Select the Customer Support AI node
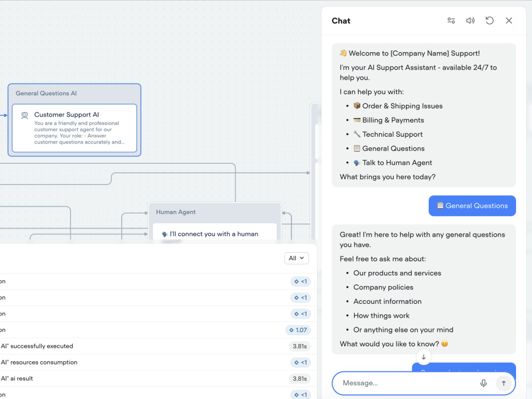The image size is (532, 399). click(x=74, y=128)
